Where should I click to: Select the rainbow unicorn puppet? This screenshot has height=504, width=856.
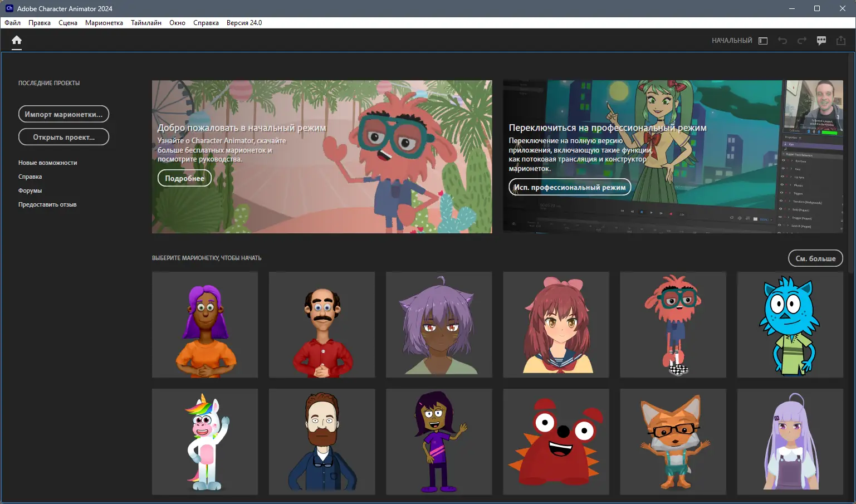pyautogui.click(x=205, y=442)
